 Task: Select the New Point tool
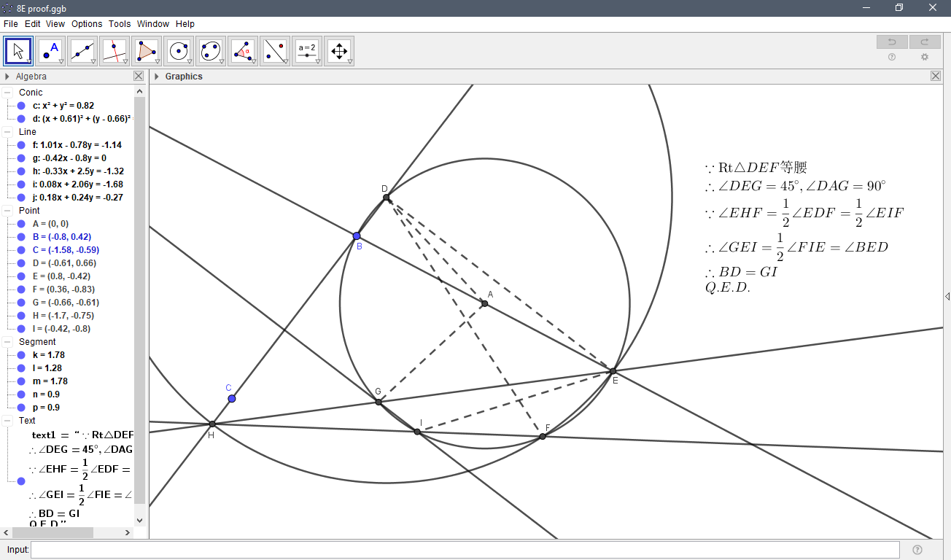pyautogui.click(x=50, y=50)
